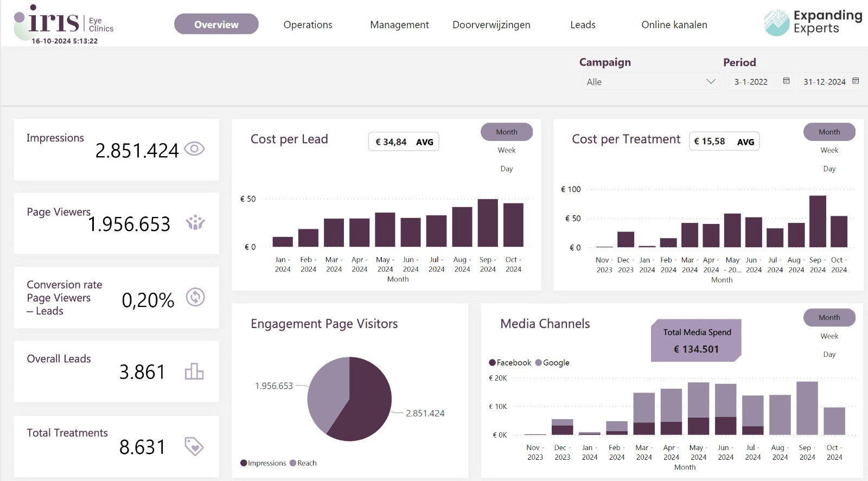Go to the Doorverwijzingen tab
Viewport: 868px width, 481px height.
coord(491,25)
